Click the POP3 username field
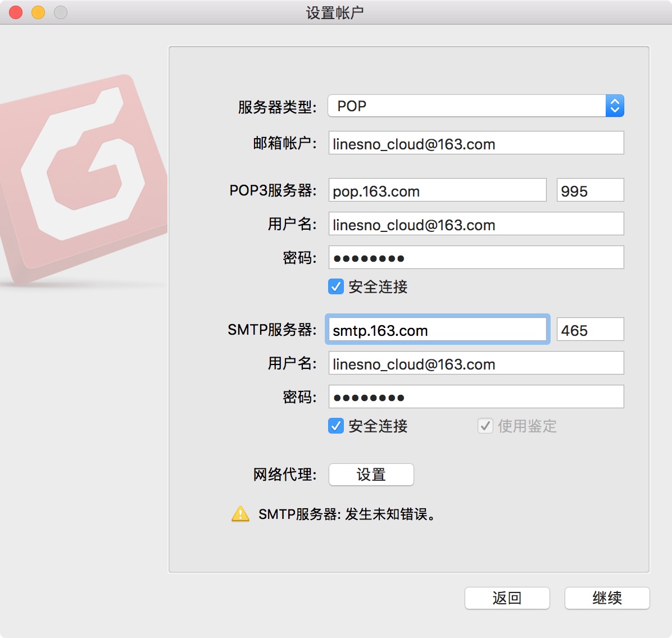Image resolution: width=672 pixels, height=638 pixels. (476, 224)
